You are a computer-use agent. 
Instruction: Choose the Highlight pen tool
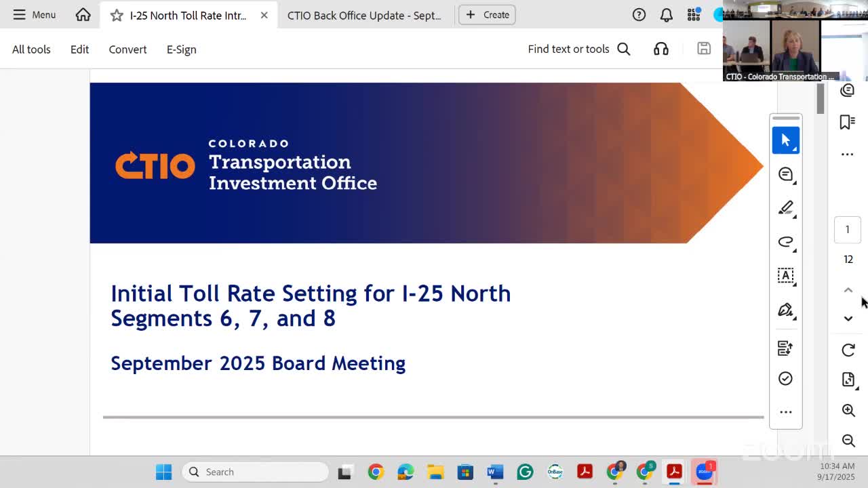coord(786,208)
